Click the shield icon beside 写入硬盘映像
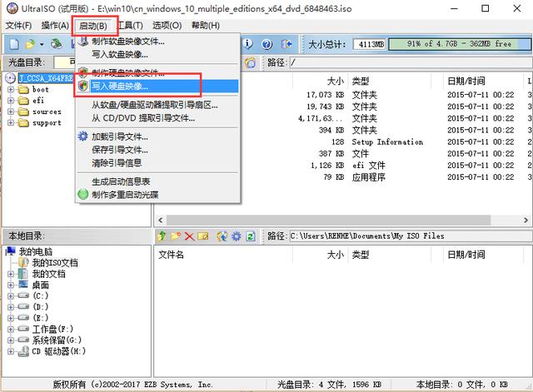This screenshot has height=392, width=533. pos(83,86)
